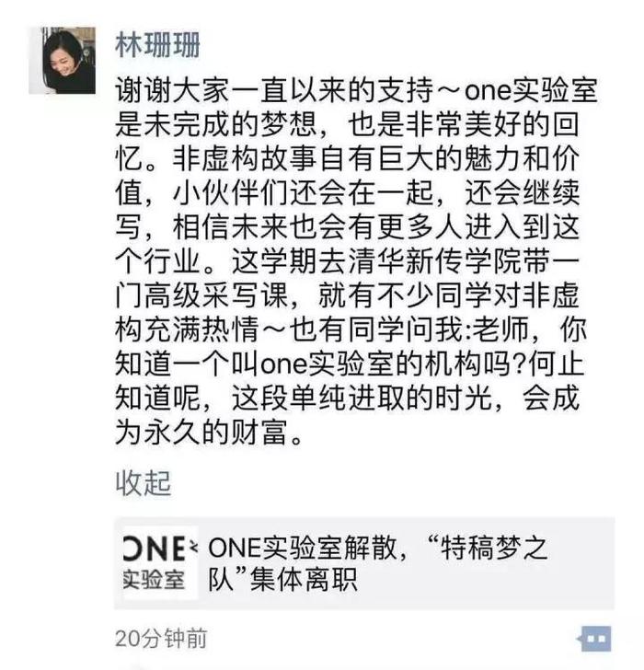Collapse the post with 收起

click(144, 483)
